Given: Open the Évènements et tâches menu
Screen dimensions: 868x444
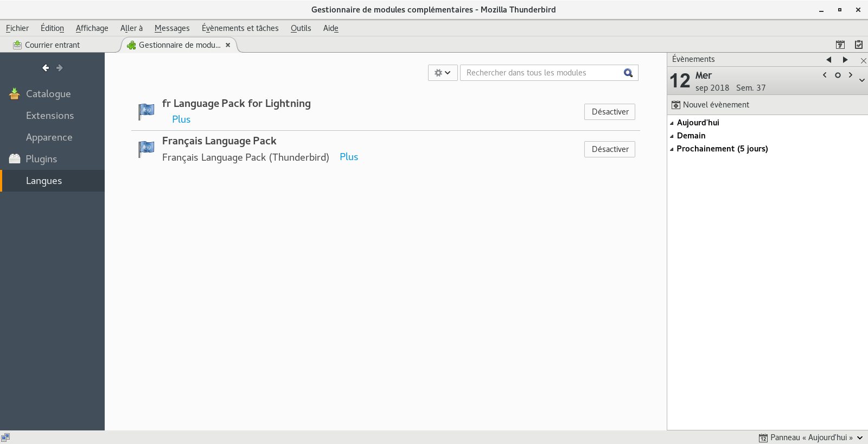Looking at the screenshot, I should click(x=240, y=28).
